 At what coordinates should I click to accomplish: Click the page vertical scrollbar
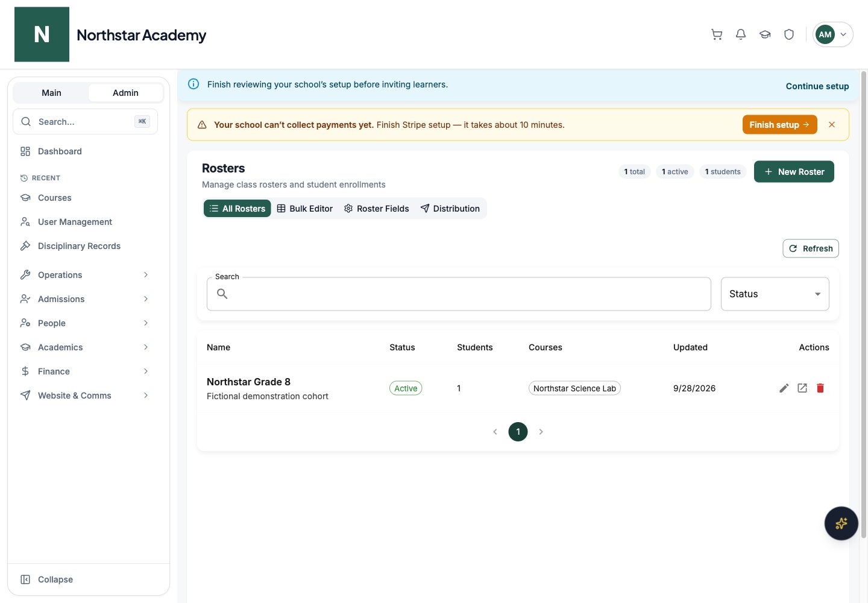pos(863,305)
